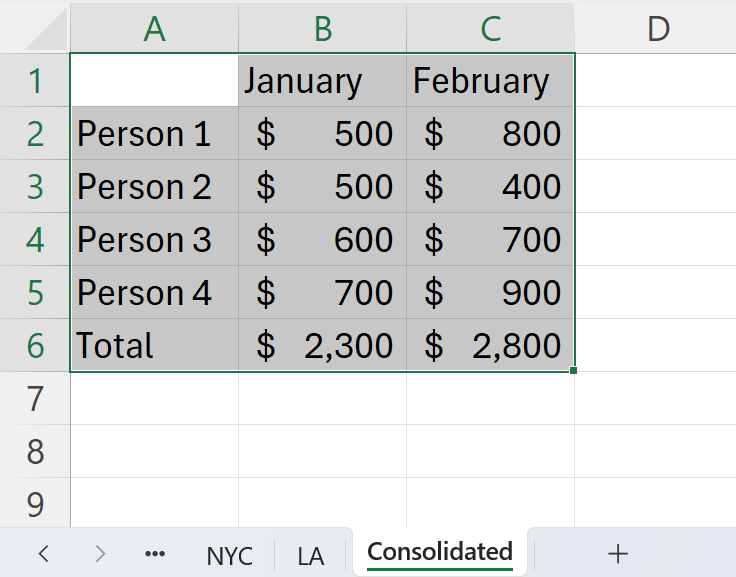The image size is (736, 577).
Task: Add a new sheet with plus icon
Action: click(618, 553)
